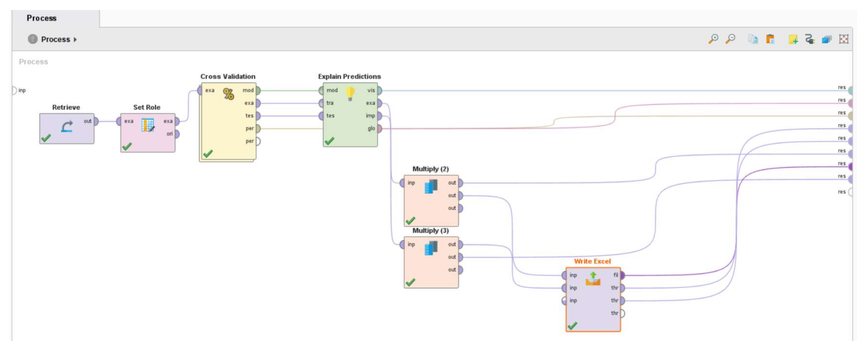Image resolution: width=868 pixels, height=349 pixels.
Task: Click Multiply (2) operator icon
Action: (431, 187)
